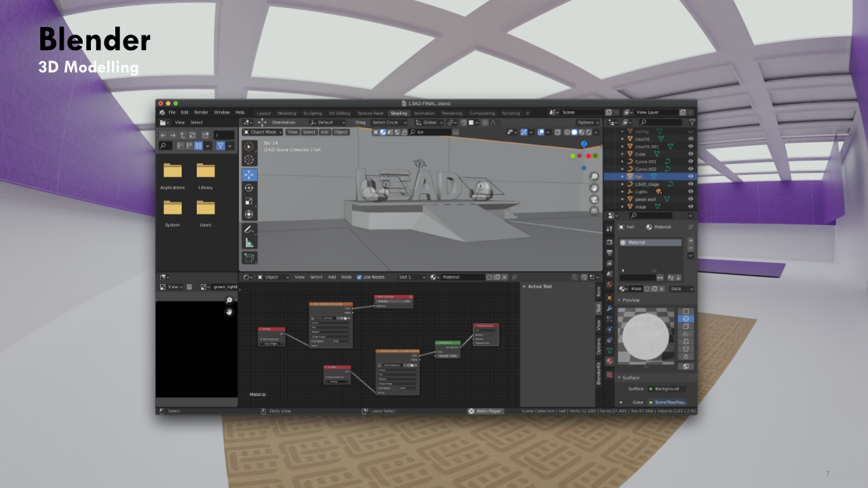Viewport: 868px width, 488px height.
Task: Toggle the camera view icon
Action: point(594,199)
